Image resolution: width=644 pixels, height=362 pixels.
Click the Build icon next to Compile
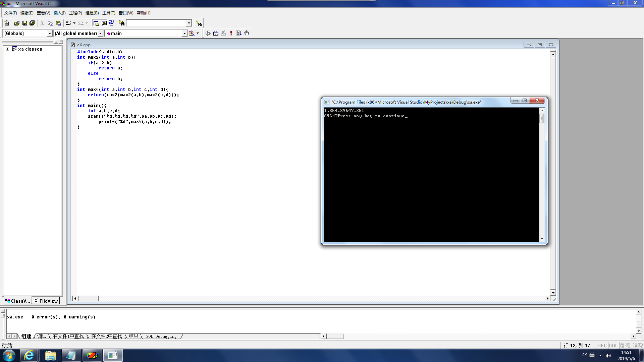tap(216, 33)
